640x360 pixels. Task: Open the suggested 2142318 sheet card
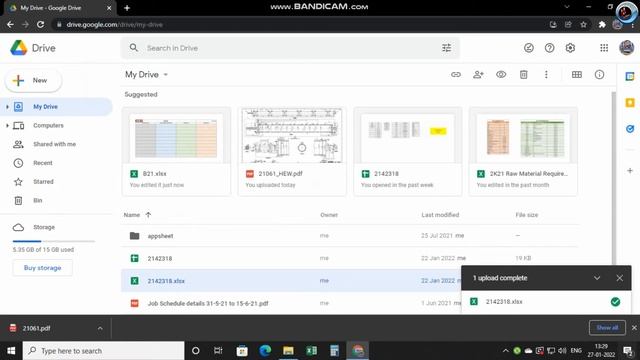point(408,151)
